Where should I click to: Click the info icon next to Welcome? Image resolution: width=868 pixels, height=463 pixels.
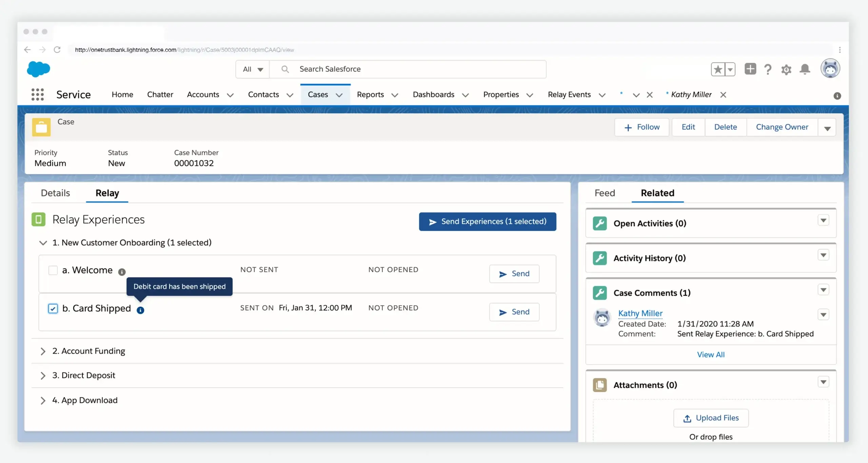point(122,272)
